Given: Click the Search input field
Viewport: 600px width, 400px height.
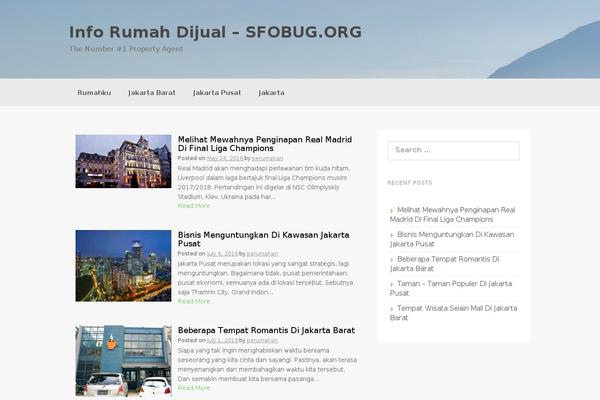Looking at the screenshot, I should coord(453,150).
